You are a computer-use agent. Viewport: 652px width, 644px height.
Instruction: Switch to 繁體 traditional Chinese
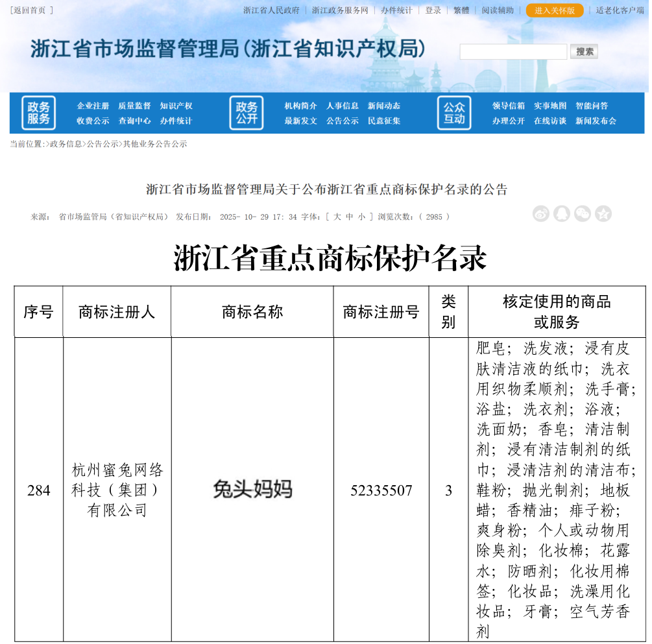[x=461, y=10]
